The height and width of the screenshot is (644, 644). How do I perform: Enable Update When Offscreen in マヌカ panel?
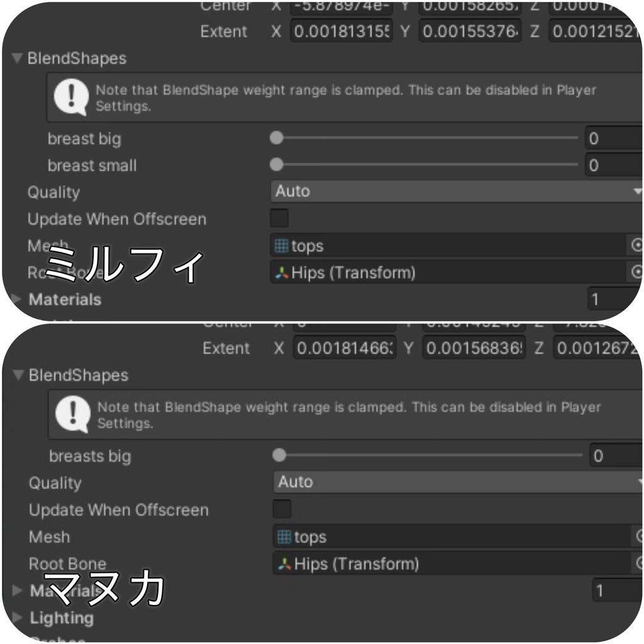pos(282,509)
